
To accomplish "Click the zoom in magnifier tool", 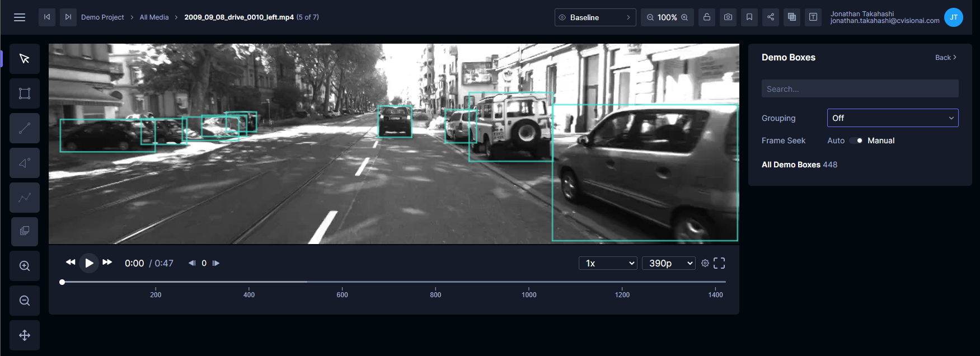I will (x=25, y=266).
